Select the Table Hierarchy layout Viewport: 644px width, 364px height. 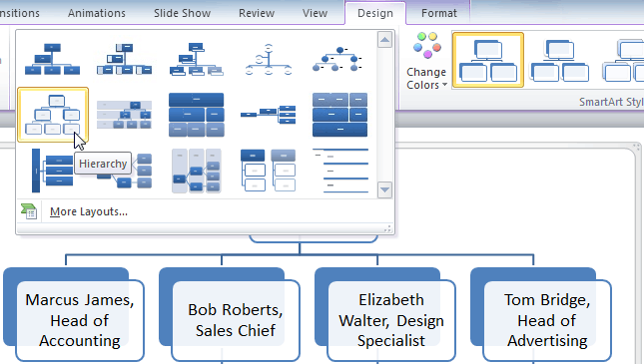click(197, 115)
